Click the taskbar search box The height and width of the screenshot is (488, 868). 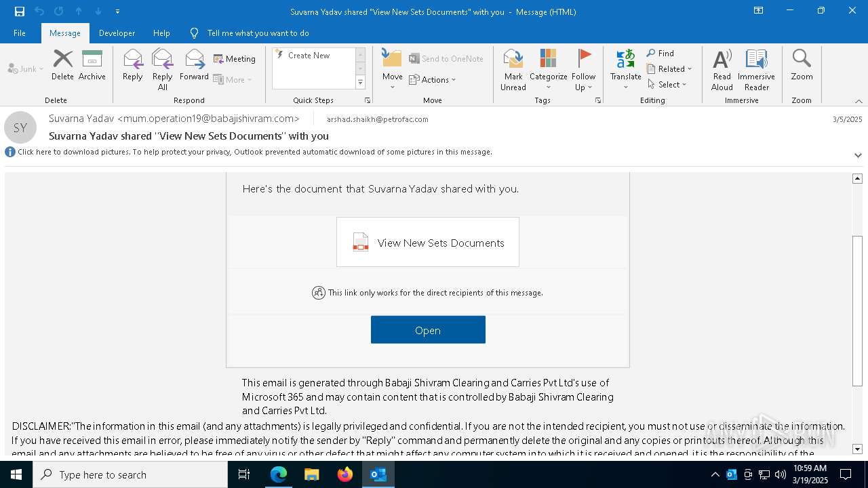130,474
